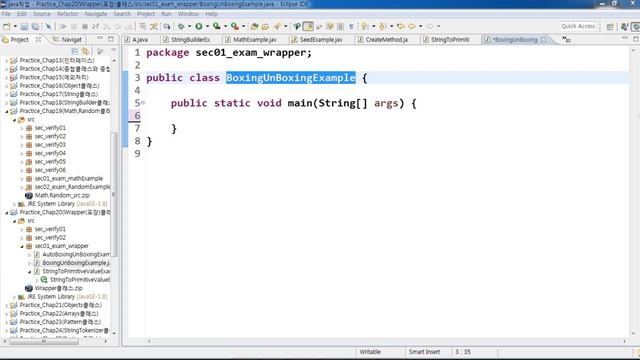Open the Navigate menu
The width and height of the screenshot is (640, 360).
pyautogui.click(x=96, y=14)
